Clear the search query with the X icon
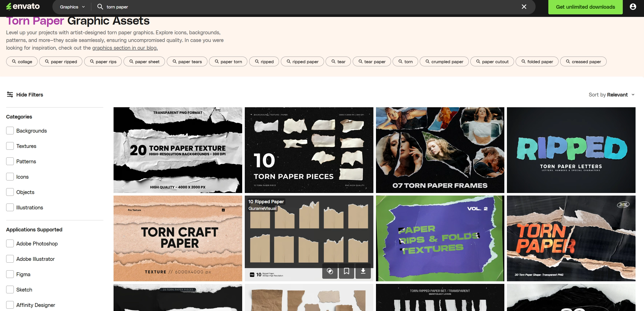This screenshot has width=644, height=311. 524,7
